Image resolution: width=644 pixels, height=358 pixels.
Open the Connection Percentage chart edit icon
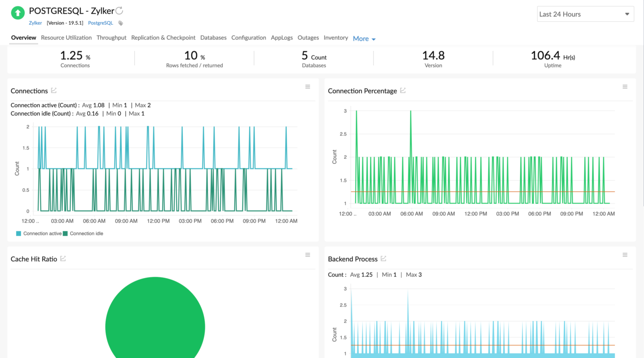[403, 90]
